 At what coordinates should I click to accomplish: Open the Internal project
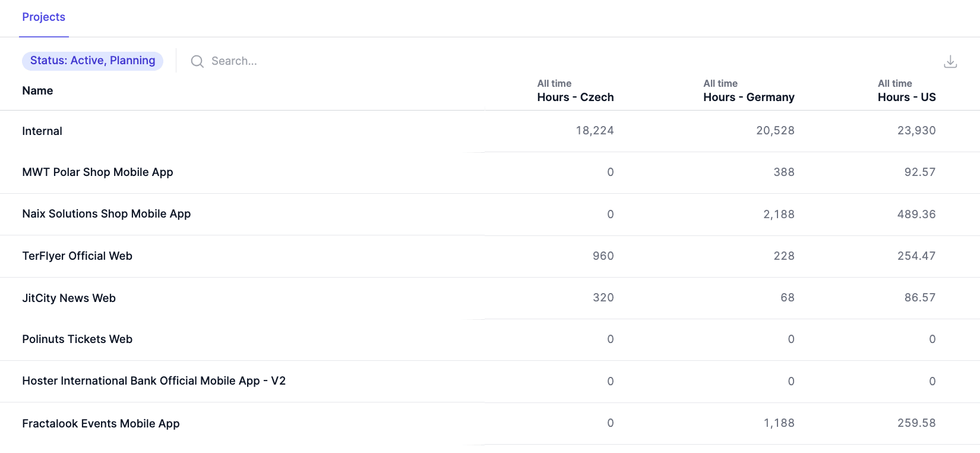click(42, 131)
